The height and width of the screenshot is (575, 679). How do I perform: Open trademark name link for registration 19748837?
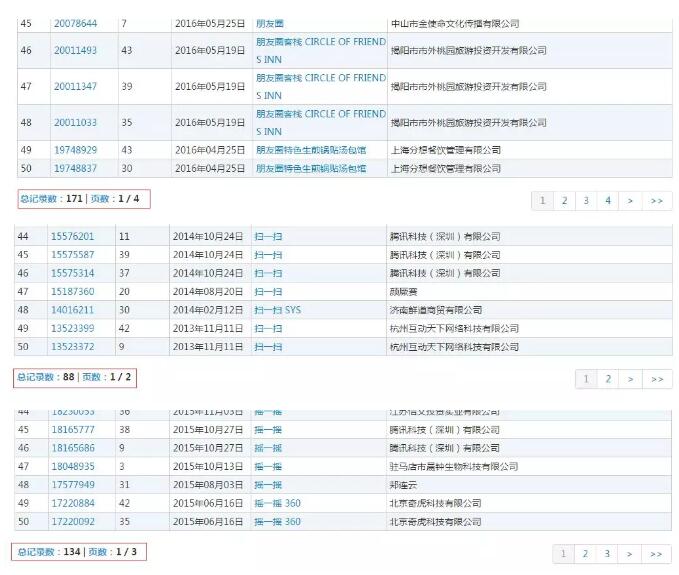pyautogui.click(x=311, y=168)
